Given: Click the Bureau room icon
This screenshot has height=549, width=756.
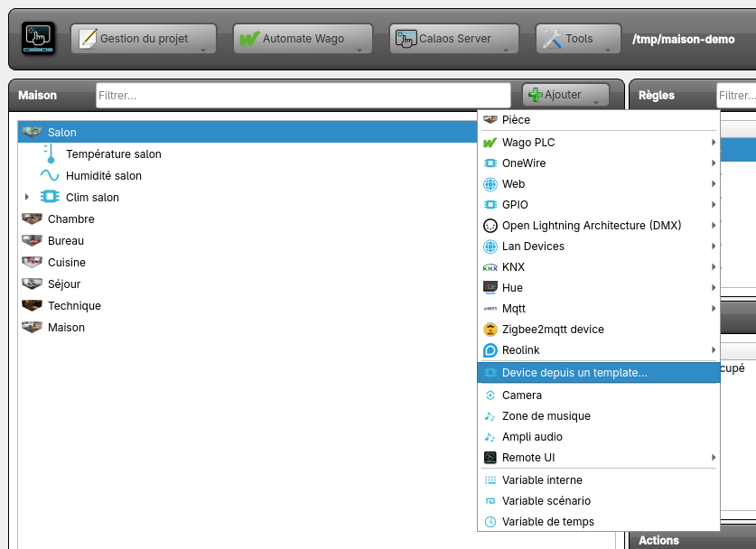Looking at the screenshot, I should (x=32, y=240).
